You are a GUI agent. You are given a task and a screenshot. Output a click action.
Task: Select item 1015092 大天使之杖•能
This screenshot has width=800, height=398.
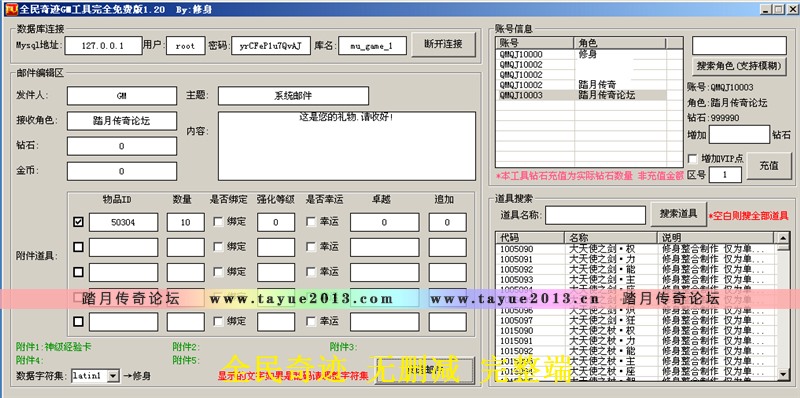(x=636, y=351)
